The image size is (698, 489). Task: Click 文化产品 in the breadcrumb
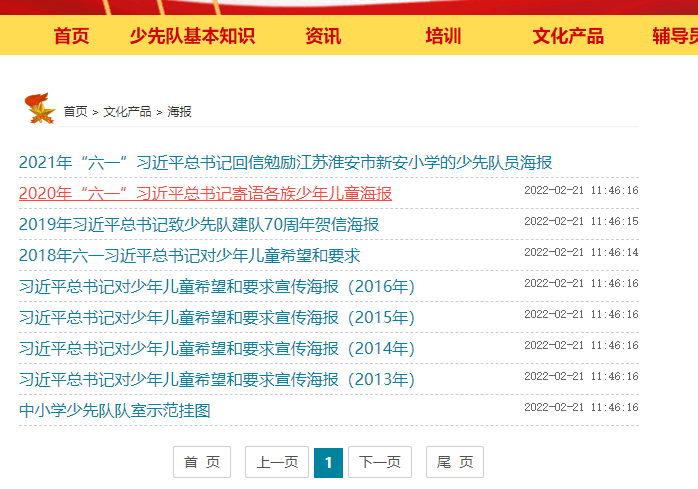[127, 112]
